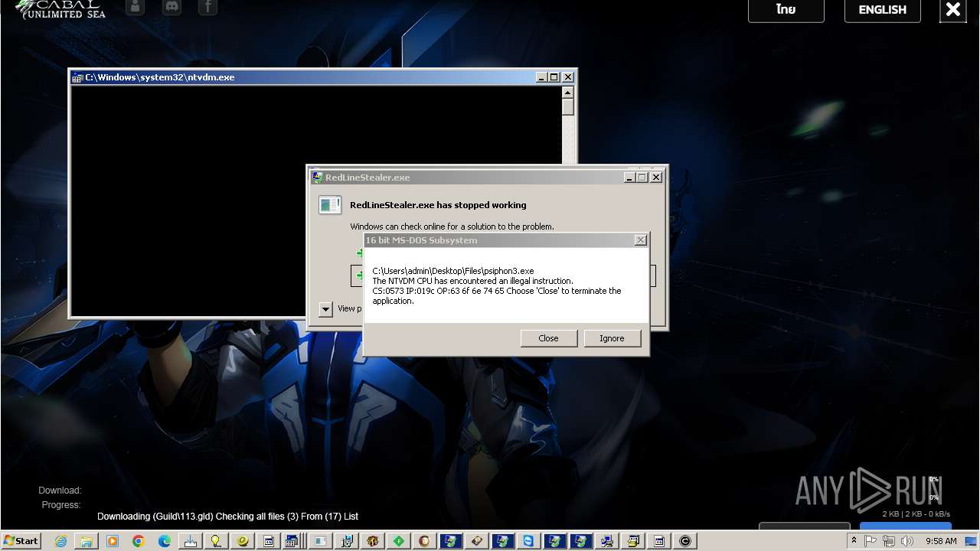Open the Facebook icon in launcher header
980x551 pixels.
(207, 8)
